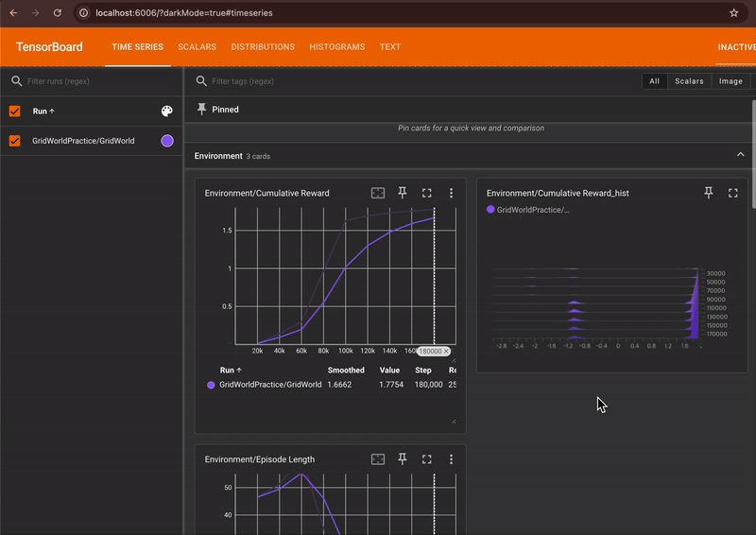
Task: Click the Filter tags regex input field
Action: [283, 82]
